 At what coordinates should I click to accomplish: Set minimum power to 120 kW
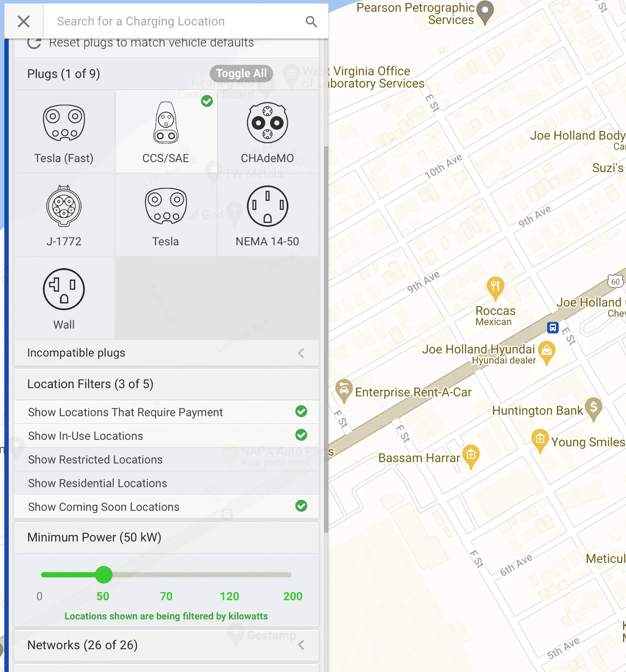tap(229, 596)
